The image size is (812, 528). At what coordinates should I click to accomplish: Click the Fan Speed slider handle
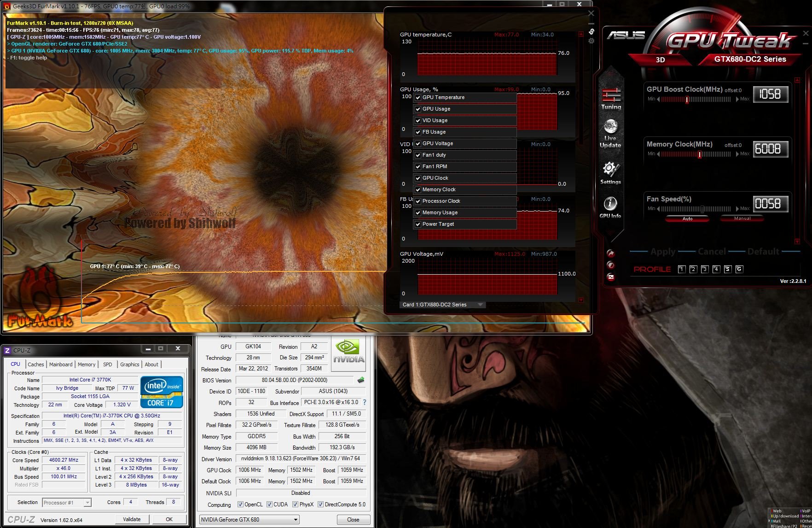click(x=702, y=209)
